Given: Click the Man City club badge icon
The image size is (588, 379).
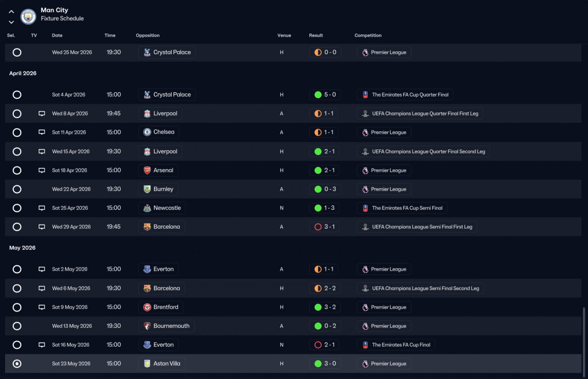Looking at the screenshot, I should [28, 17].
